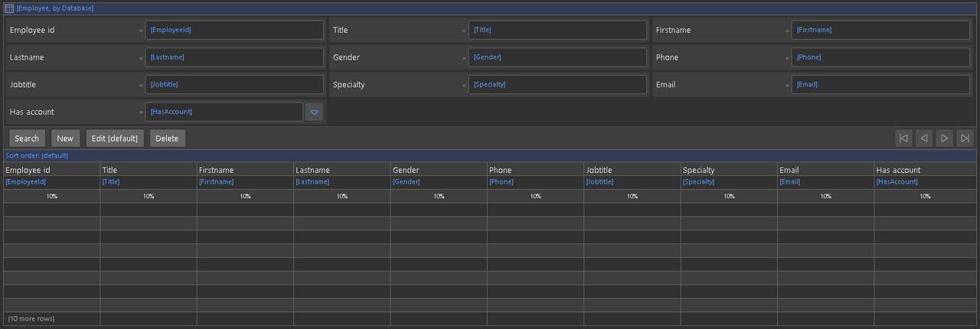The image size is (980, 329).
Task: Click the 10% width under Gender column
Action: [x=439, y=197]
